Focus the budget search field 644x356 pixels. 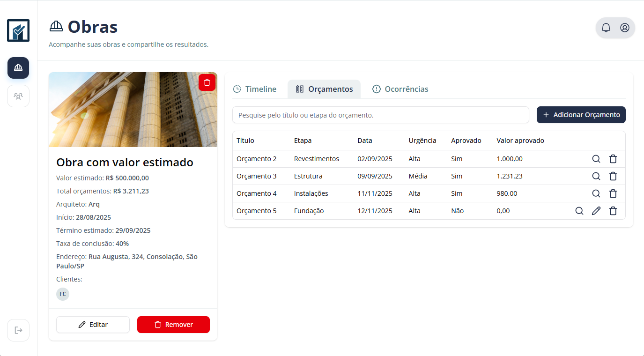(380, 115)
